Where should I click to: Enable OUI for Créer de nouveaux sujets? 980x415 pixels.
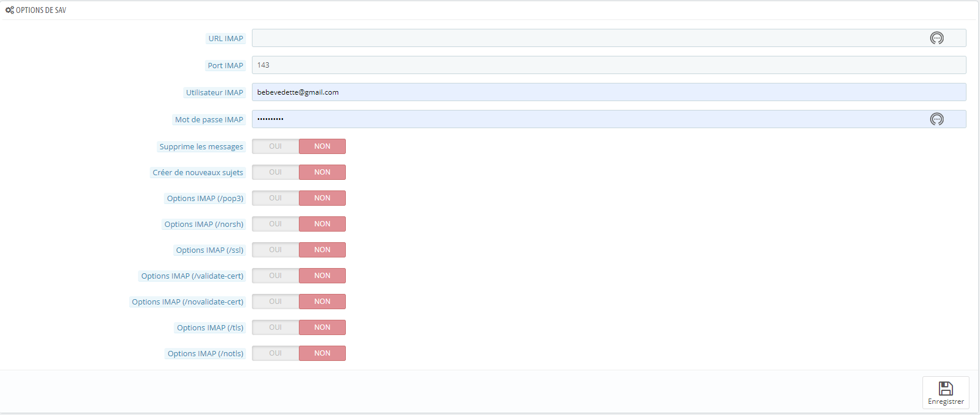click(x=275, y=172)
